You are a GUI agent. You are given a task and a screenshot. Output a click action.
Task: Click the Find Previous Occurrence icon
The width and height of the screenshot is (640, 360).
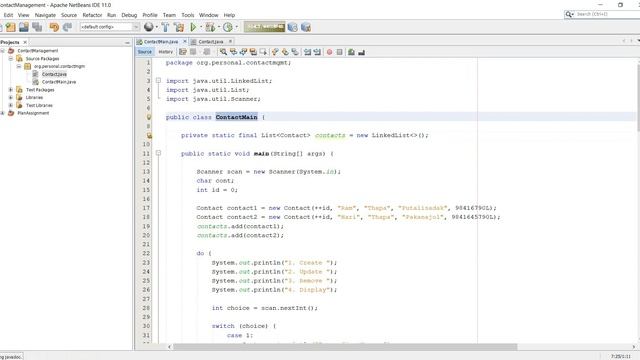coord(233,52)
